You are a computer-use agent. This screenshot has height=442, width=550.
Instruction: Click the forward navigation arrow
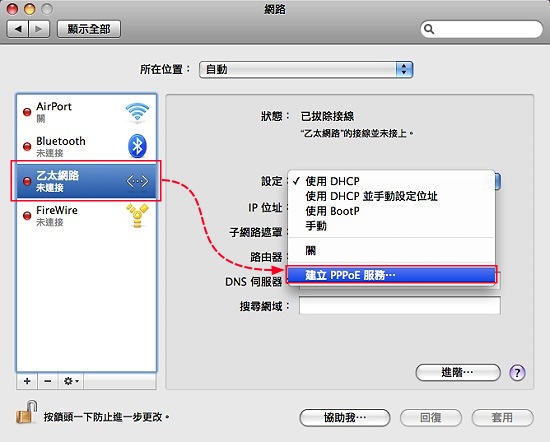39,29
